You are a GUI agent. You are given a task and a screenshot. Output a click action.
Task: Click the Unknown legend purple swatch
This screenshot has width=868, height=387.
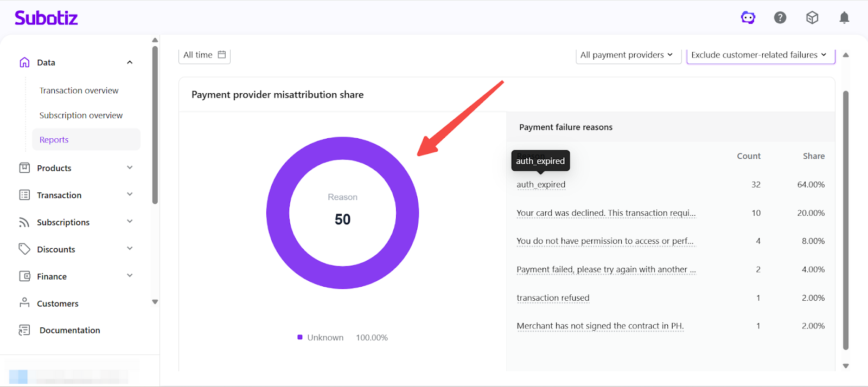(300, 337)
